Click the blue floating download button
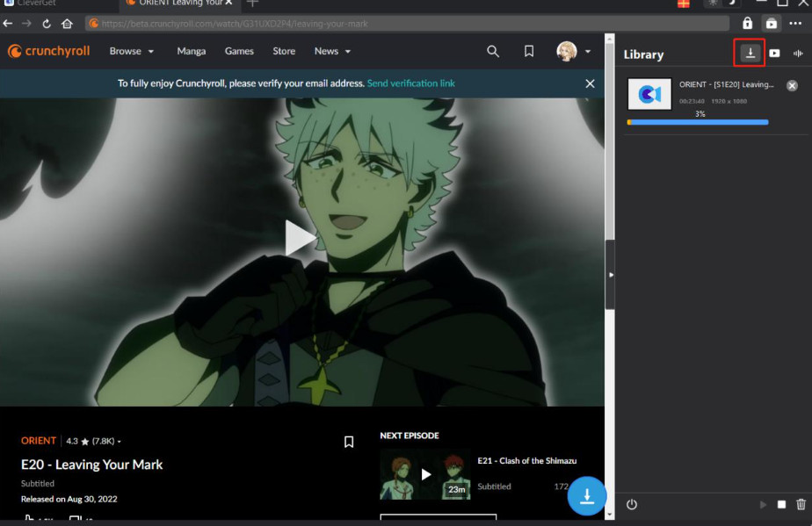 click(x=587, y=496)
